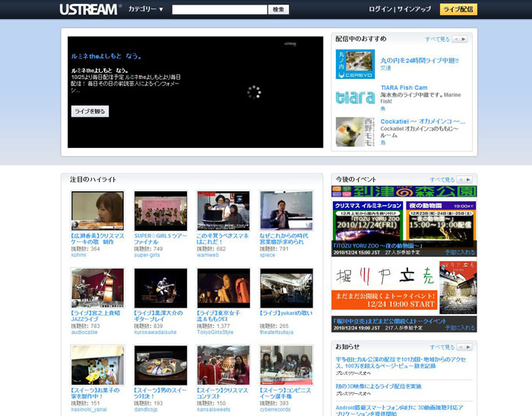Image resolution: width=532 pixels, height=416 pixels.
Task: Open the Cockatiel オカメインコ link
Action: pyautogui.click(x=423, y=121)
